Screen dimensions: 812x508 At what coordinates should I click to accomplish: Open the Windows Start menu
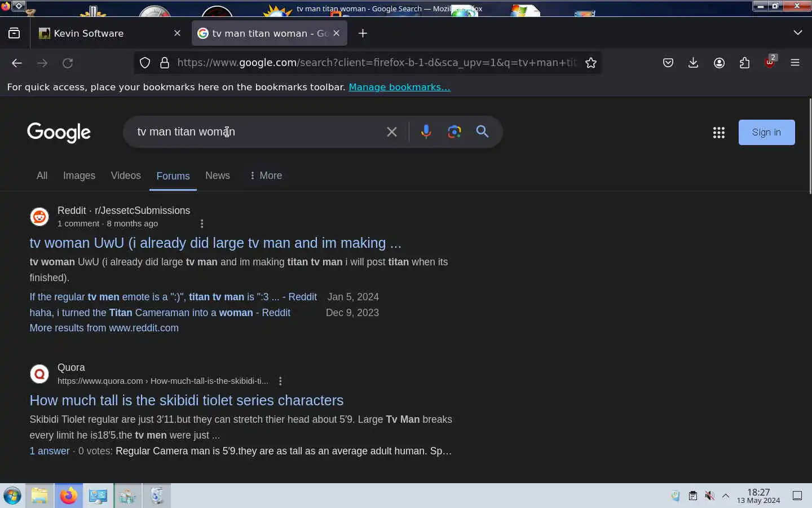[x=12, y=496]
